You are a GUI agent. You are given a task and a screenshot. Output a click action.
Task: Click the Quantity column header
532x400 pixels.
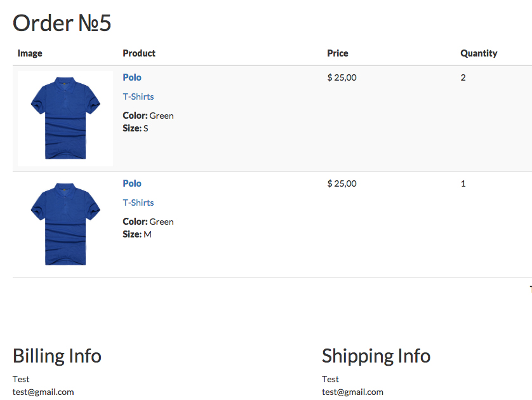click(x=479, y=53)
